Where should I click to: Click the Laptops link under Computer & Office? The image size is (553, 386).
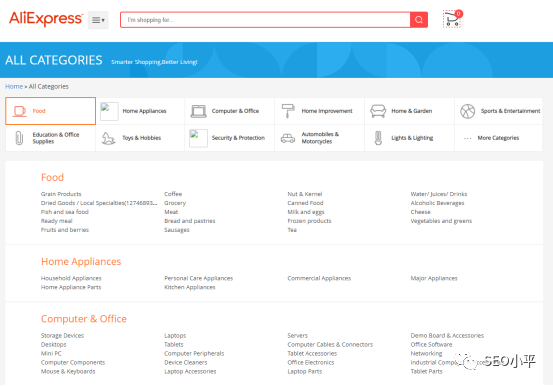175,336
